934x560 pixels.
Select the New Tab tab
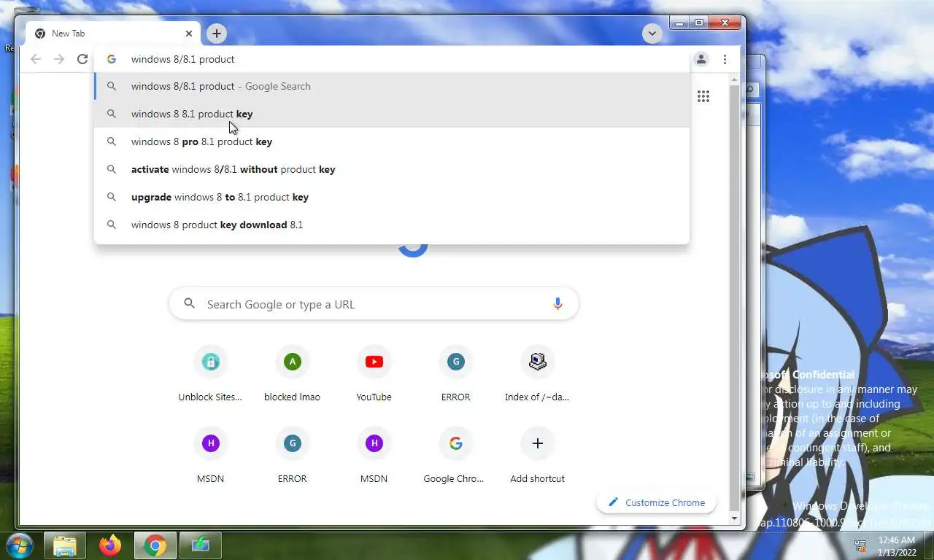(x=113, y=34)
